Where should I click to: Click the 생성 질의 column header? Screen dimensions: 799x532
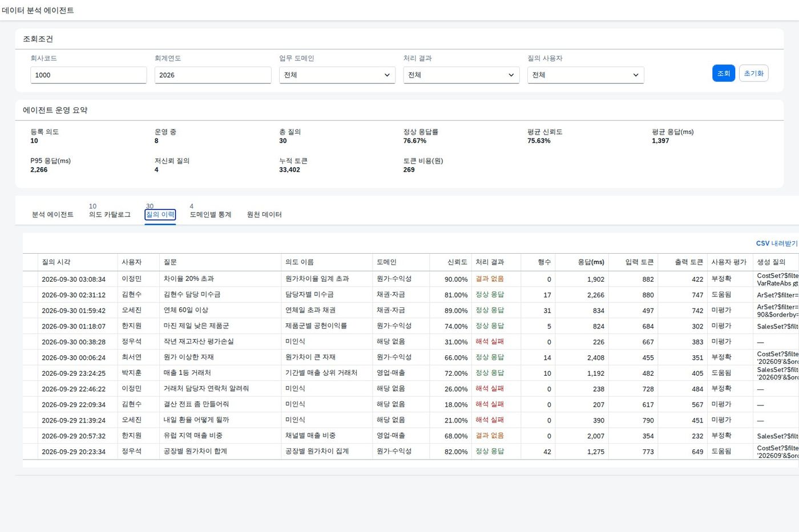pyautogui.click(x=776, y=262)
